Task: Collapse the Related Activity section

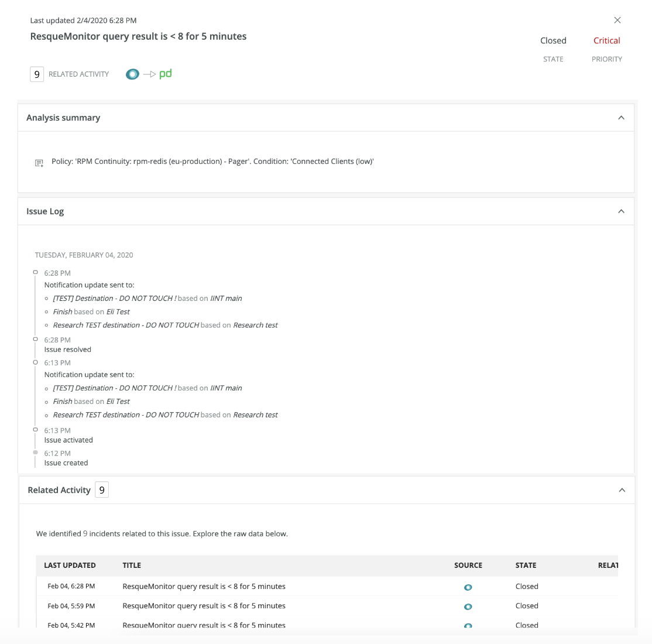Action: click(x=622, y=490)
